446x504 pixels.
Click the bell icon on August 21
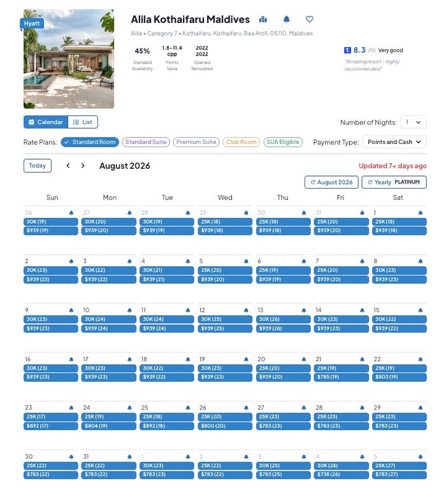point(362,359)
